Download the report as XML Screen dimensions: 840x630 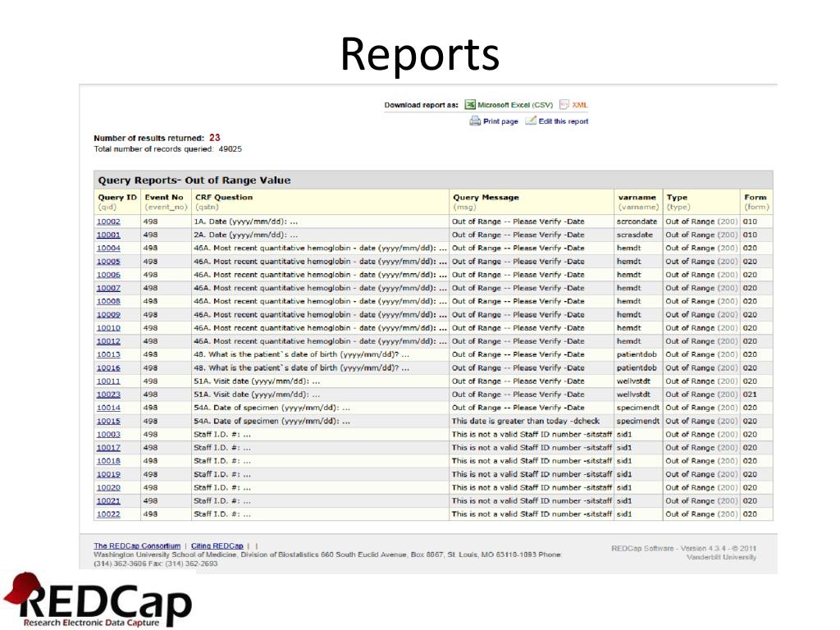[x=580, y=105]
